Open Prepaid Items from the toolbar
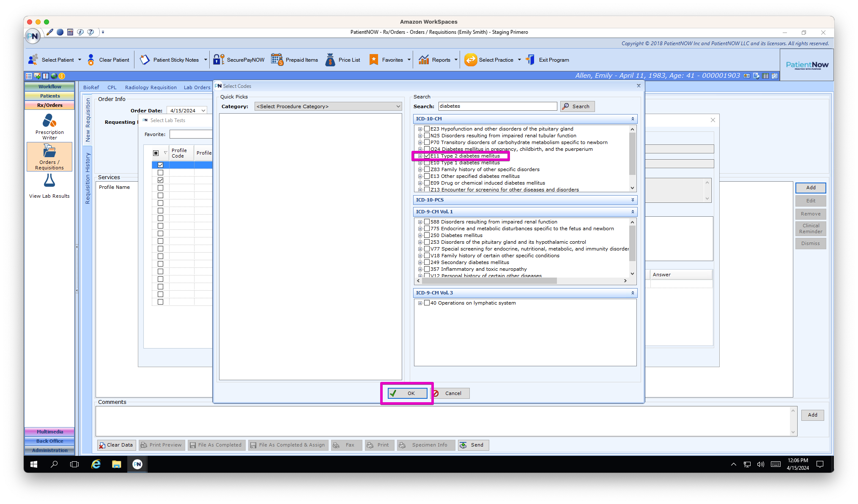Viewport: 858px width, 504px height. click(x=295, y=59)
